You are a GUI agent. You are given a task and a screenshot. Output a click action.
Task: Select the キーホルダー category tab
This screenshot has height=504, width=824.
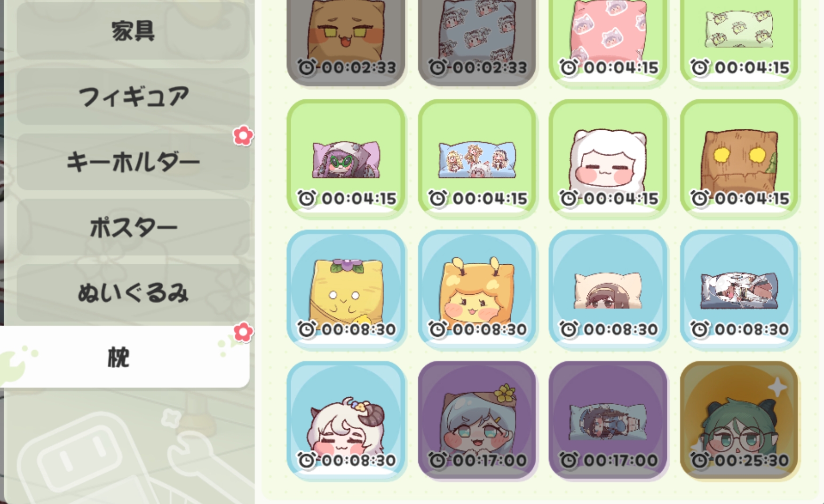coord(133,162)
